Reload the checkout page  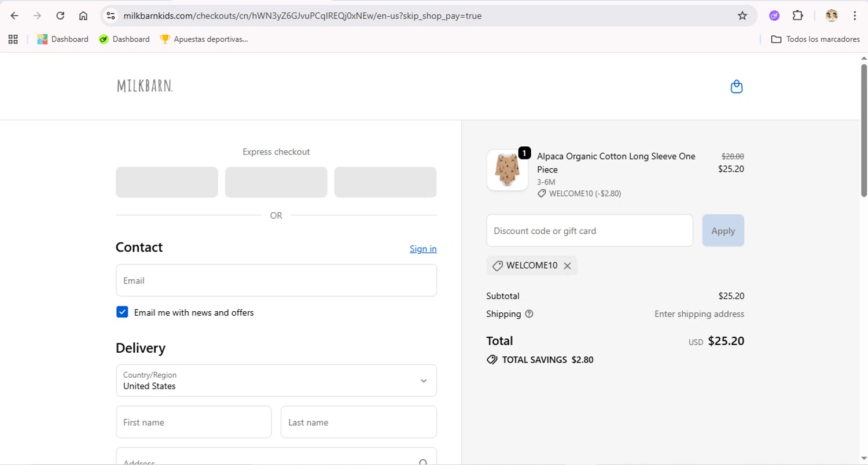60,16
